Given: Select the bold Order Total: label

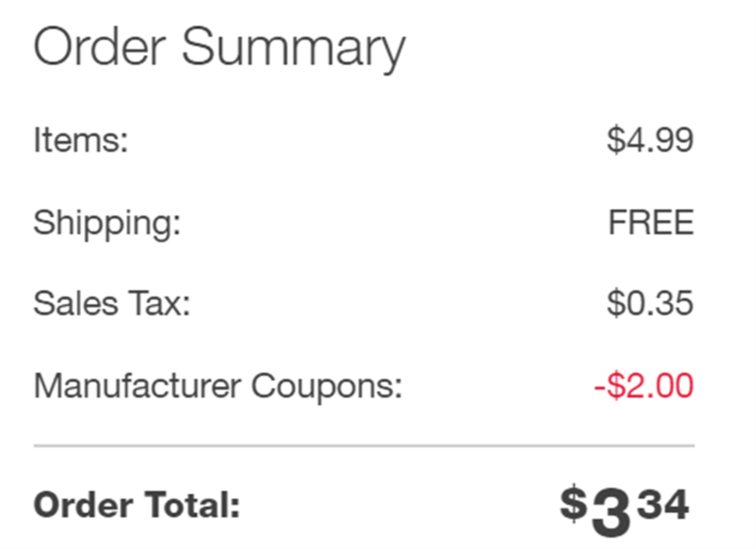Looking at the screenshot, I should (137, 505).
